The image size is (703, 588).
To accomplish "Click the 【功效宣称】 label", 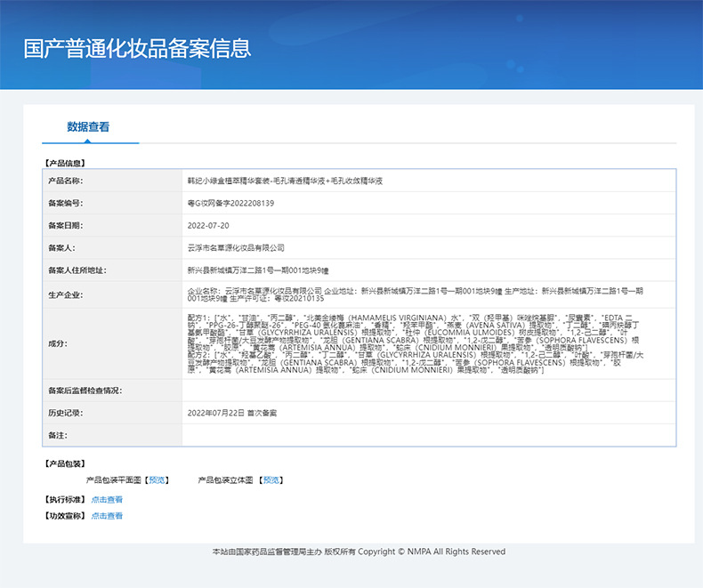I will 65,516.
